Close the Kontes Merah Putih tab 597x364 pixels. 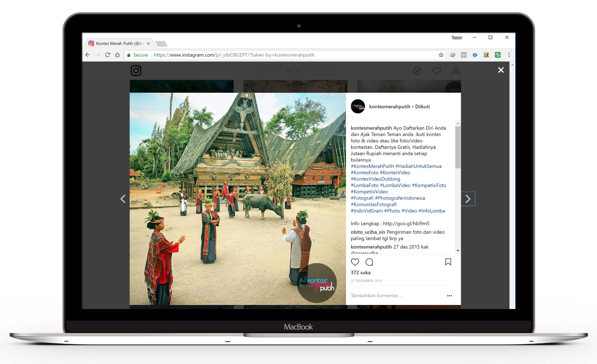[x=148, y=43]
